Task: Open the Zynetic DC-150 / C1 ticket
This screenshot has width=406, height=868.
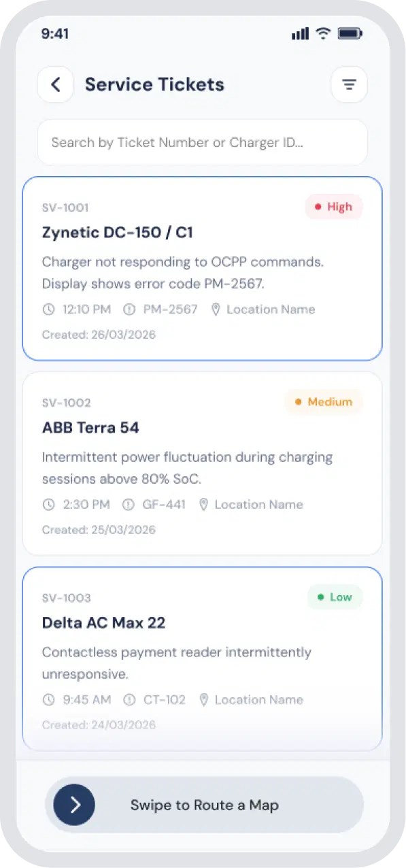Action: tap(202, 269)
